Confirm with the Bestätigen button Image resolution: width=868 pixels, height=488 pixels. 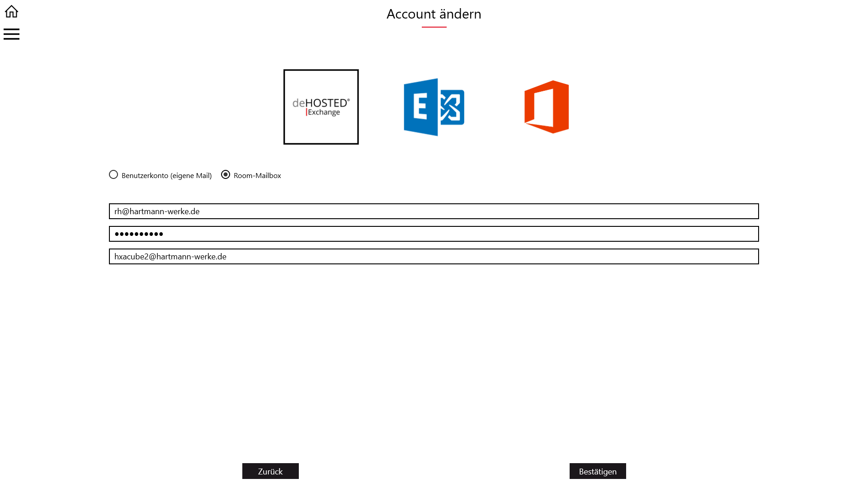[598, 471]
